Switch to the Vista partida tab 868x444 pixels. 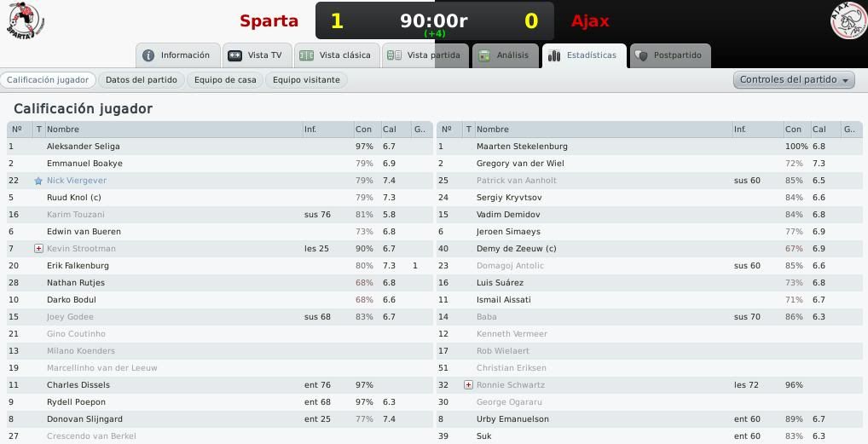point(425,55)
